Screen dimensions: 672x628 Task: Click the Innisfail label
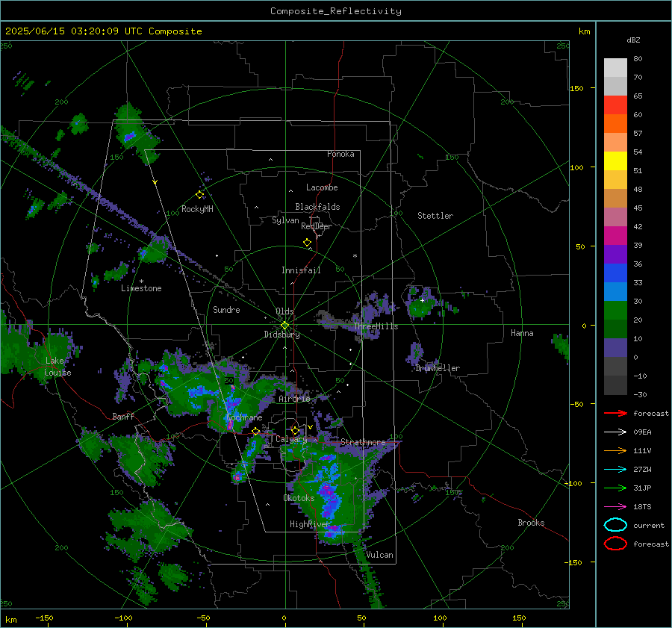(x=301, y=270)
